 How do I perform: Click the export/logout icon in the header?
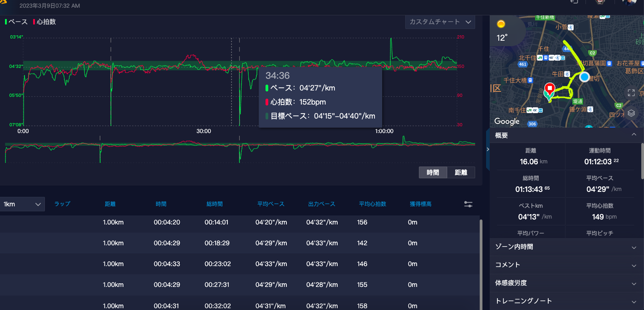click(x=575, y=2)
